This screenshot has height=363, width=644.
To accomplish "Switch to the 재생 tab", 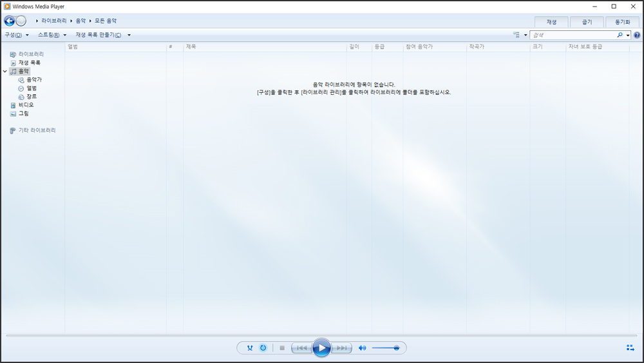I will pos(551,22).
